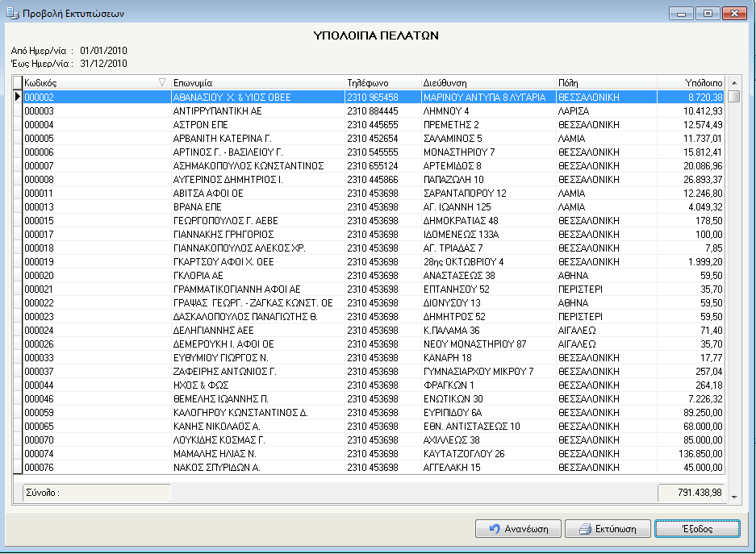Click the 136.850,00 balance cell
756x554 pixels.
pos(691,454)
